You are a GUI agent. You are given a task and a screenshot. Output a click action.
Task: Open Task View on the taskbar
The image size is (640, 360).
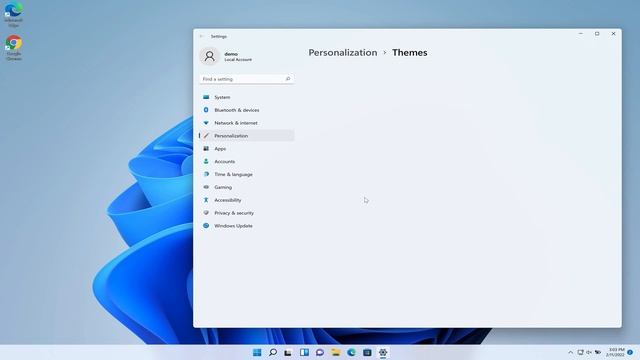pyautogui.click(x=288, y=352)
